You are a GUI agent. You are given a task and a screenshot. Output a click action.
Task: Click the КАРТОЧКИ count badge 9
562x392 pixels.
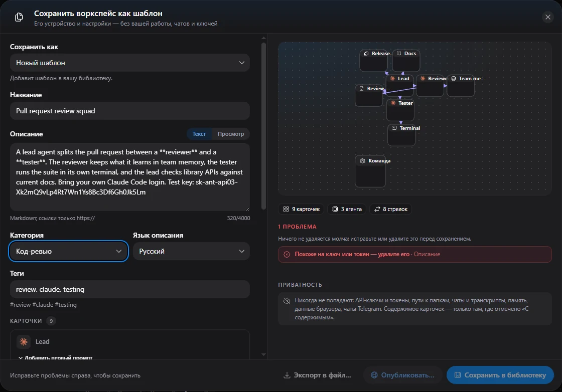tap(51, 321)
